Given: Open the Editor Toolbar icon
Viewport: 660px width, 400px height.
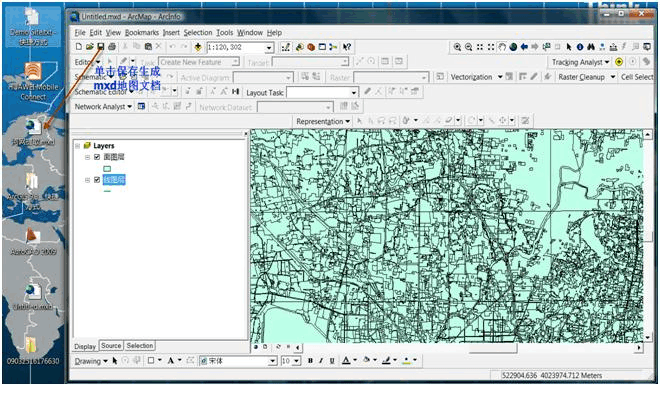Looking at the screenshot, I should point(286,47).
